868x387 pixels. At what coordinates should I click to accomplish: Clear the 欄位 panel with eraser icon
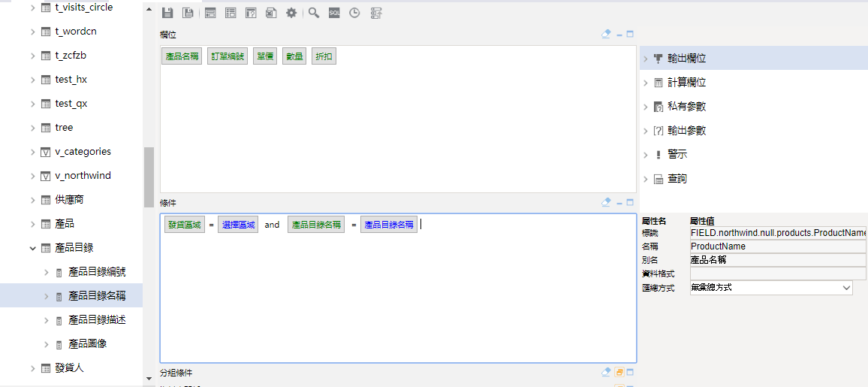tap(606, 34)
